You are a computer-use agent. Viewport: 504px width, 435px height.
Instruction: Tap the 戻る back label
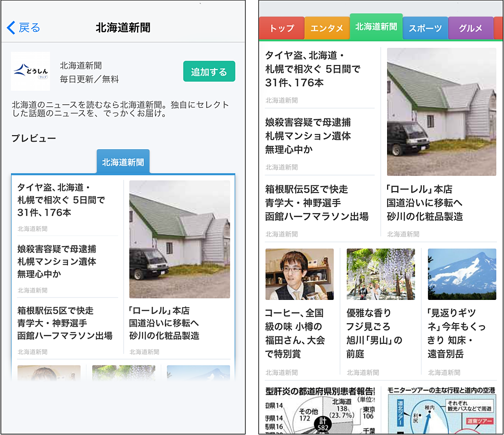point(29,28)
